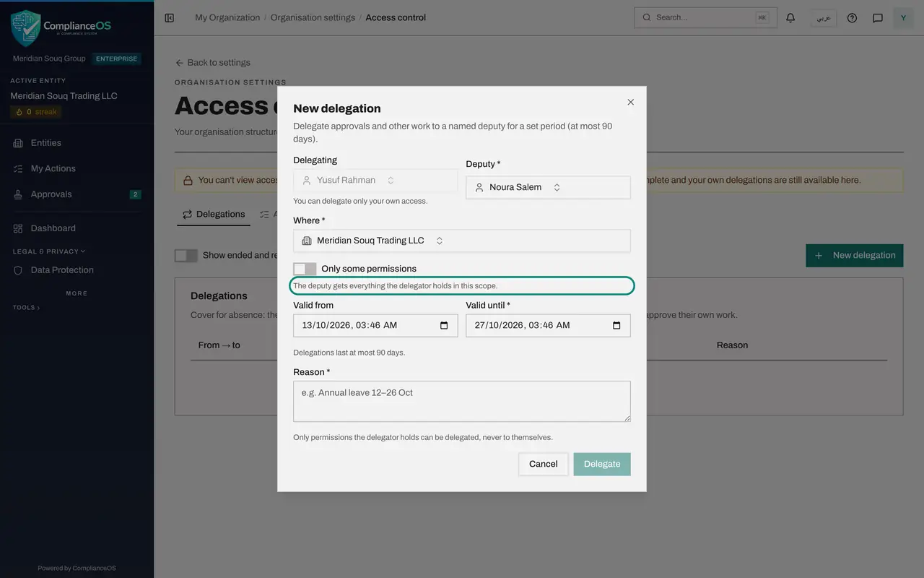Click the New delegation button

coord(855,256)
